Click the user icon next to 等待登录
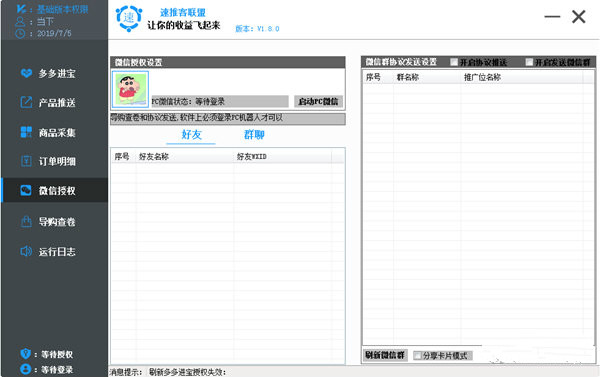The width and height of the screenshot is (600, 377). pyautogui.click(x=26, y=369)
